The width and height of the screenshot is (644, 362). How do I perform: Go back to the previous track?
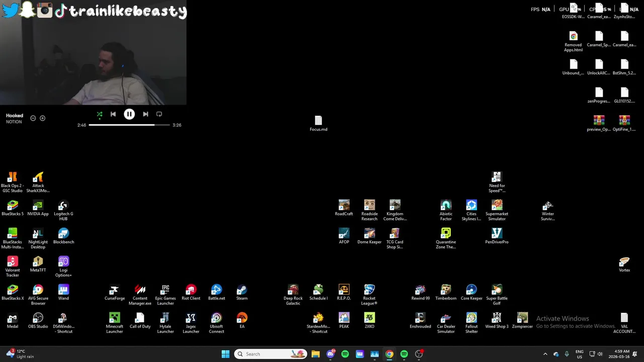click(x=113, y=114)
